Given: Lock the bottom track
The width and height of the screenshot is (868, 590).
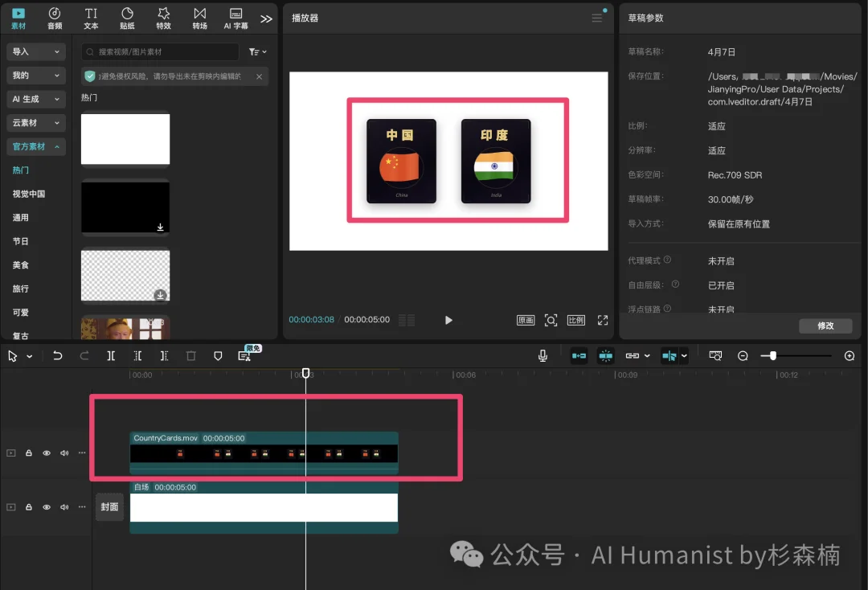Looking at the screenshot, I should [x=28, y=506].
